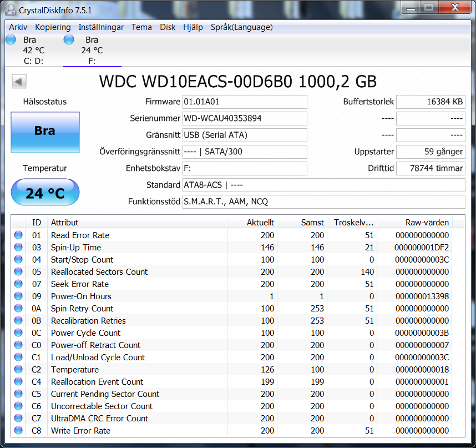Click the Firmware field 01.01A01
This screenshot has height=448, width=476.
coord(245,102)
